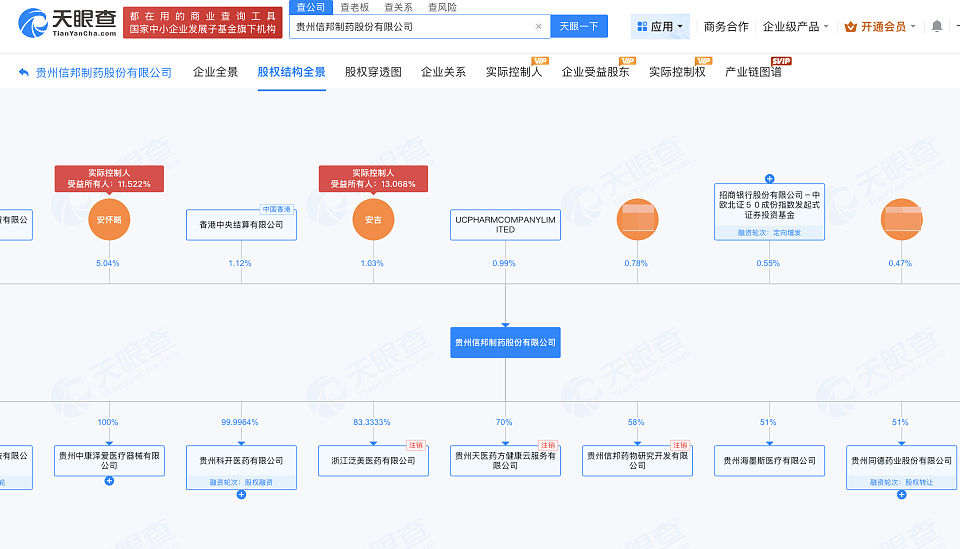Click the 83.3333% ownership label

click(372, 422)
